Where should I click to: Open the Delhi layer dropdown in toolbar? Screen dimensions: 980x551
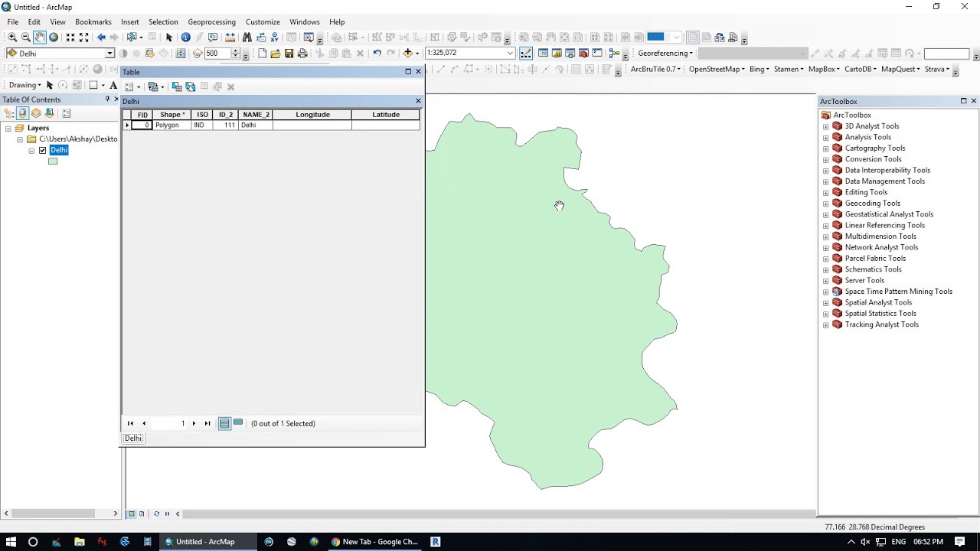pyautogui.click(x=109, y=54)
